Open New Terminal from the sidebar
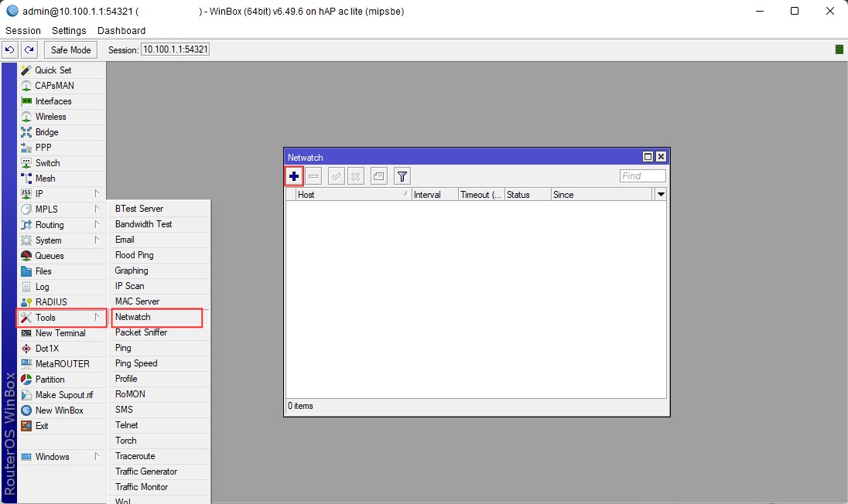848x504 pixels. coord(60,333)
